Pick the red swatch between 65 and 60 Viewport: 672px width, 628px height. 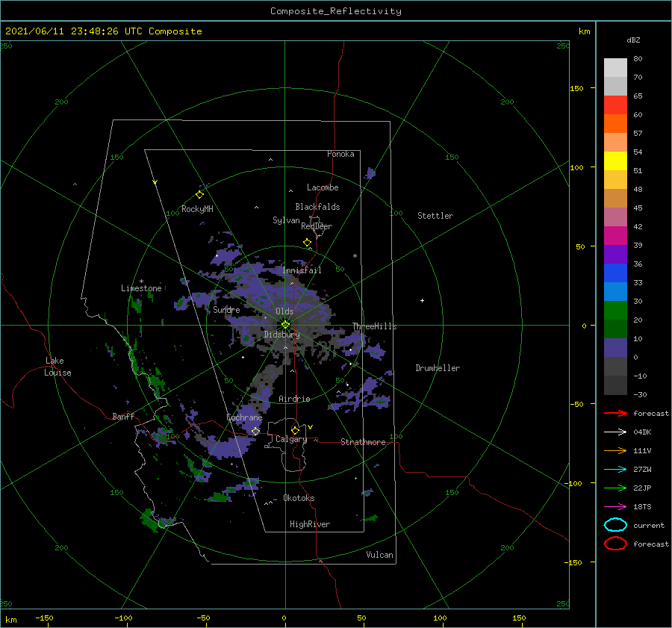(615, 105)
